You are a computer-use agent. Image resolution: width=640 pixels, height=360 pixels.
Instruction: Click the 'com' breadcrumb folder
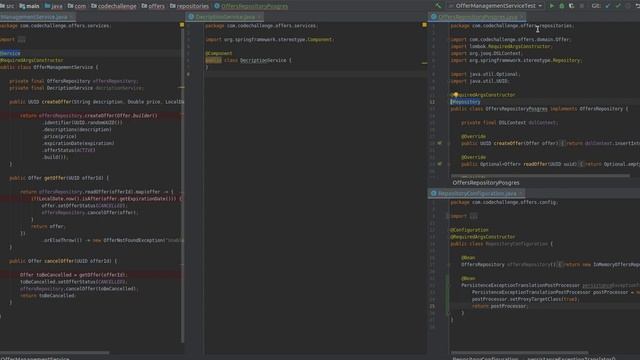point(77,6)
